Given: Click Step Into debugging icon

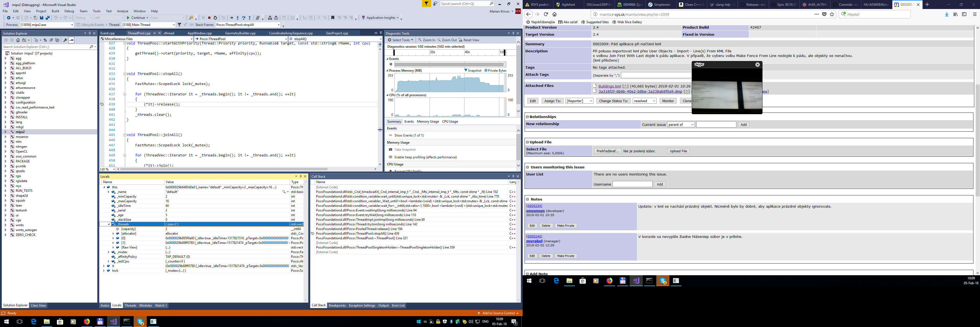Looking at the screenshot, I should coord(238,17).
